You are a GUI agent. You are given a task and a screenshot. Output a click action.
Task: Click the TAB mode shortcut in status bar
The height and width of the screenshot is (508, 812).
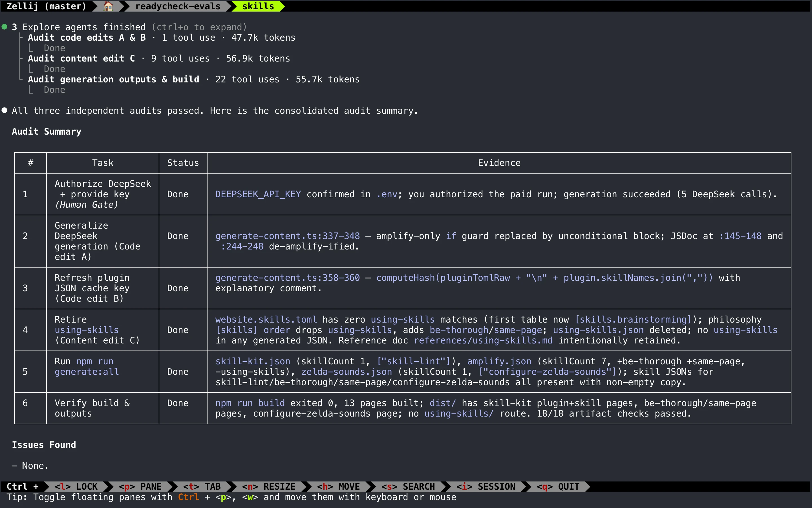pyautogui.click(x=202, y=486)
